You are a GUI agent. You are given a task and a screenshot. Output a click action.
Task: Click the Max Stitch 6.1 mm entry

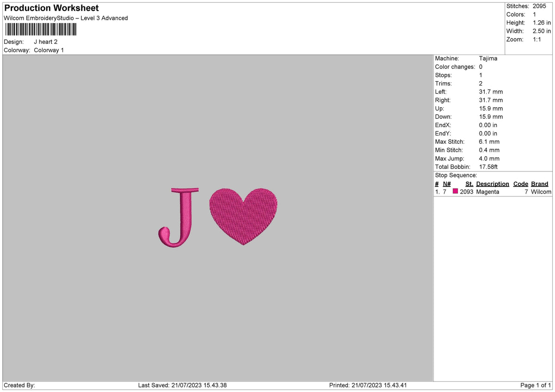(x=489, y=141)
